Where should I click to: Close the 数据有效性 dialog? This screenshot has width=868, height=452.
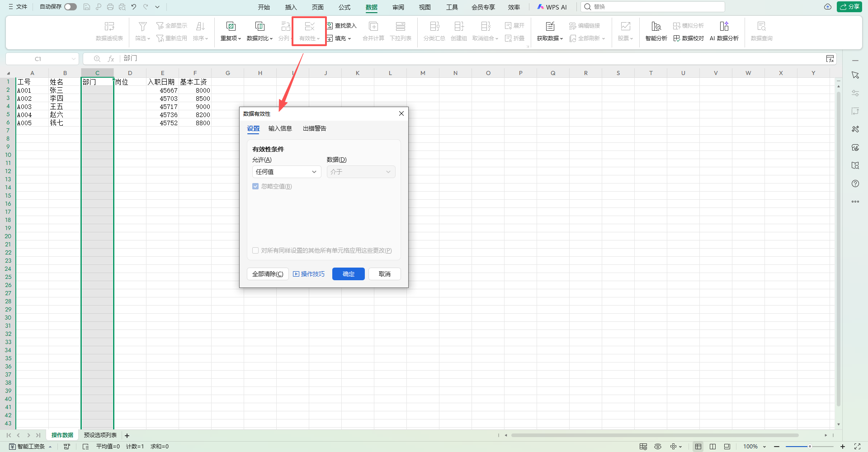tap(401, 113)
